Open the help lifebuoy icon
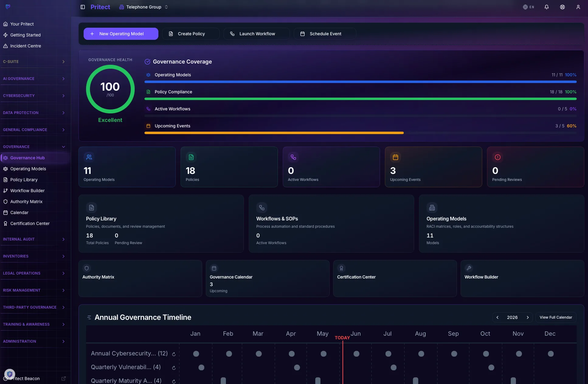 pyautogui.click(x=562, y=7)
